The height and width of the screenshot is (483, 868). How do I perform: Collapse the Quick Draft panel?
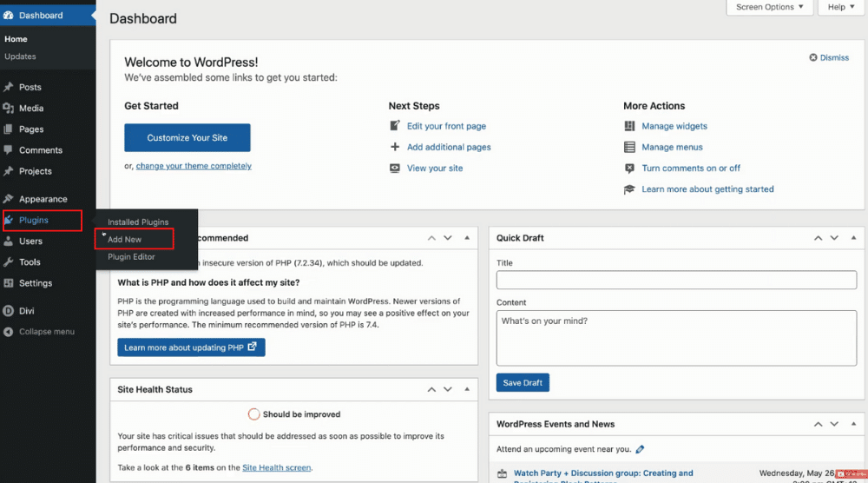[x=853, y=238]
